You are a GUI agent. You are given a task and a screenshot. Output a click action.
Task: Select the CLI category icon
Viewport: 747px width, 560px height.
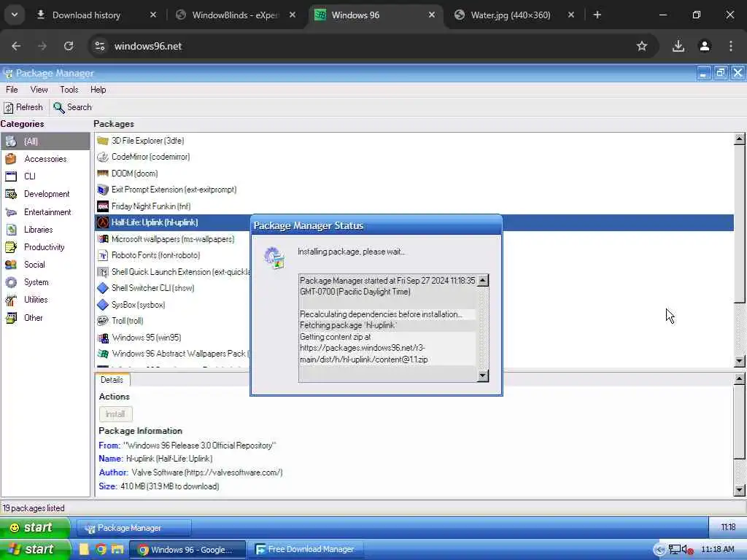pos(10,176)
